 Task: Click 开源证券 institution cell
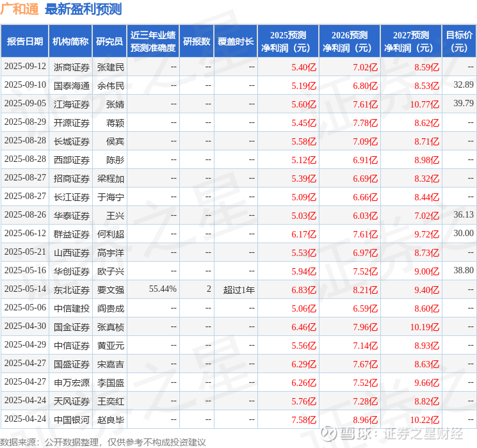(72, 123)
